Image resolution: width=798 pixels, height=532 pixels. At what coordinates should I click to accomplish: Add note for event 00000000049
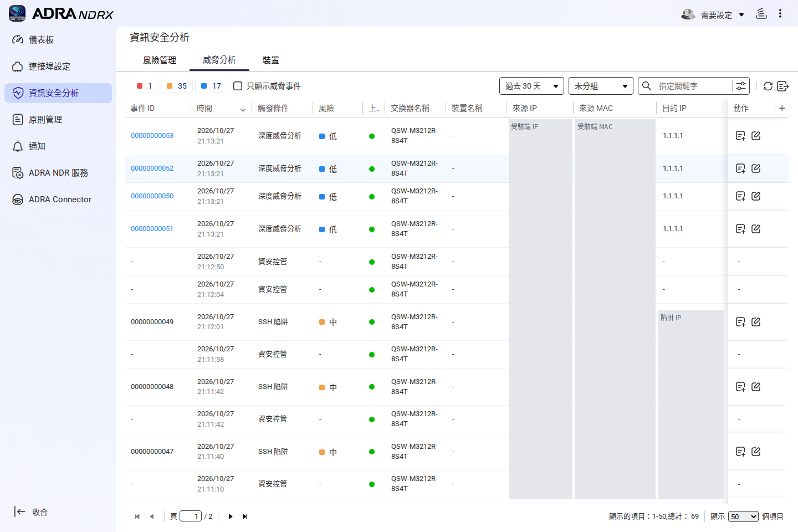pyautogui.click(x=740, y=322)
